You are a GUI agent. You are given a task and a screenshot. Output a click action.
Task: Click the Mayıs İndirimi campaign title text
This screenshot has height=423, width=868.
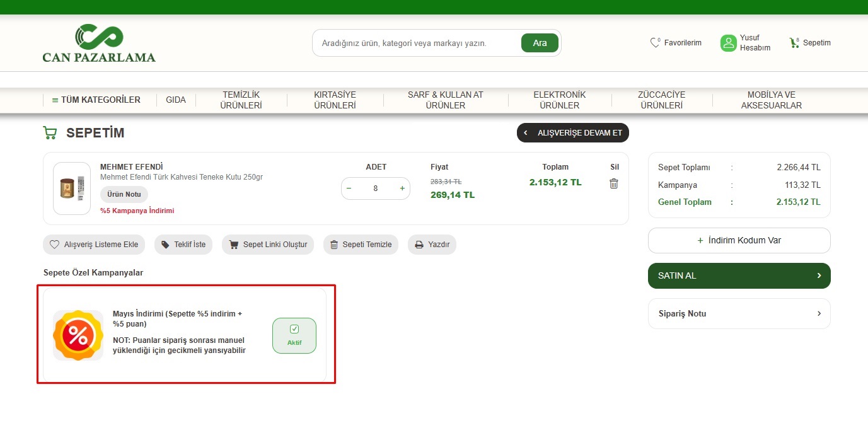177,318
